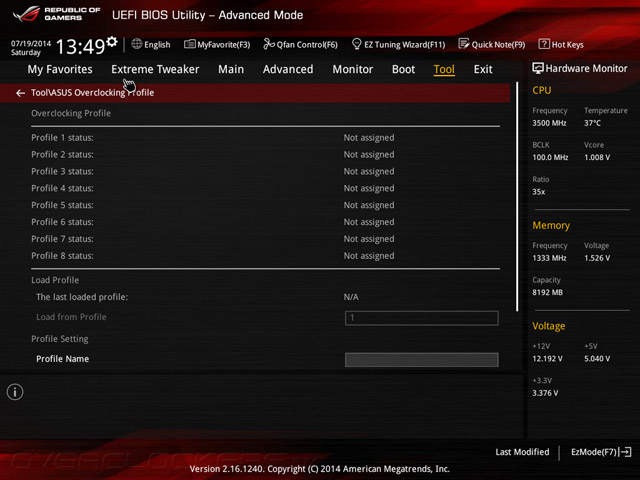
Task: Go to the Advanced tab
Action: click(288, 69)
